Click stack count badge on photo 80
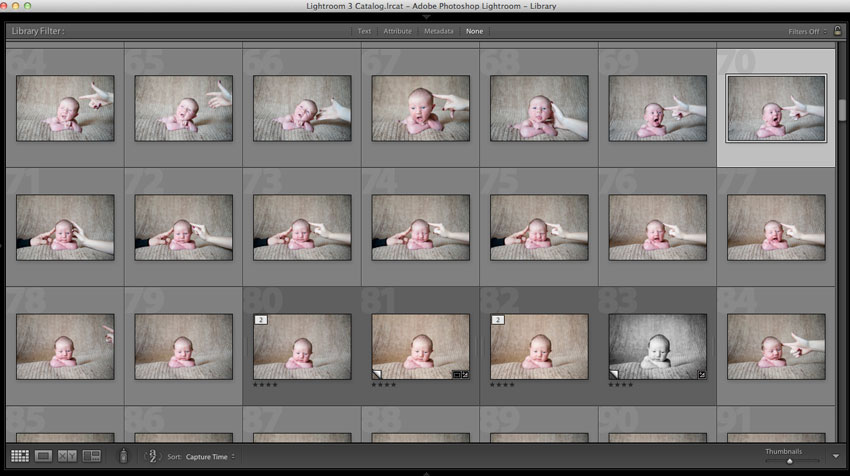850x476 pixels. (261, 320)
